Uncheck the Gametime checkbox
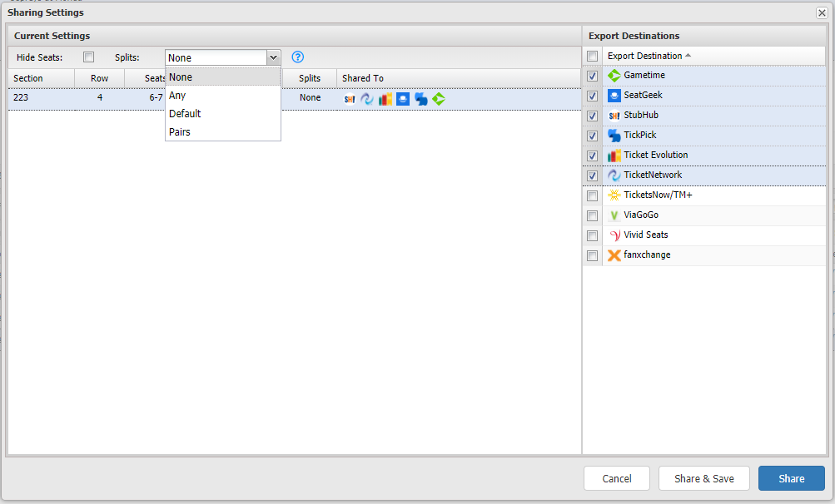The width and height of the screenshot is (835, 504). point(592,77)
